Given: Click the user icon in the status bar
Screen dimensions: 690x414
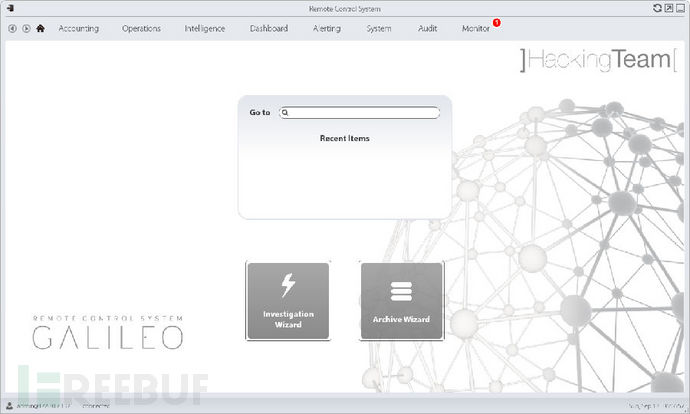Looking at the screenshot, I should click(10, 406).
